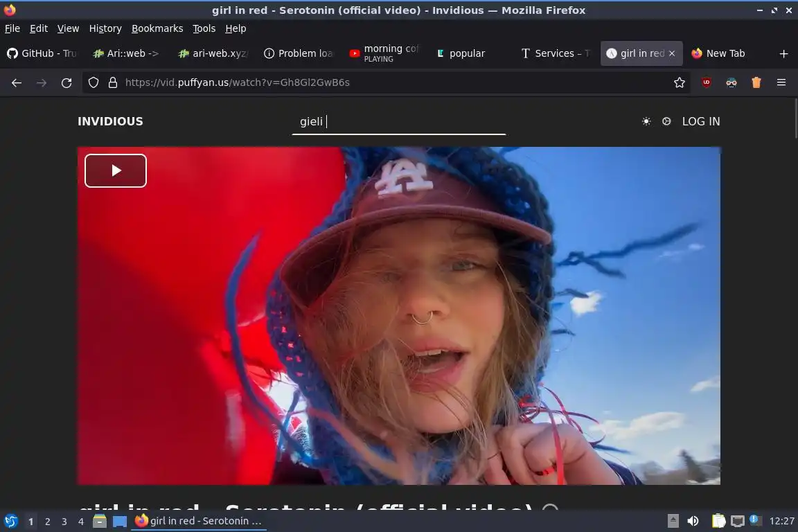
Task: Open the network tray icon
Action: [738, 522]
